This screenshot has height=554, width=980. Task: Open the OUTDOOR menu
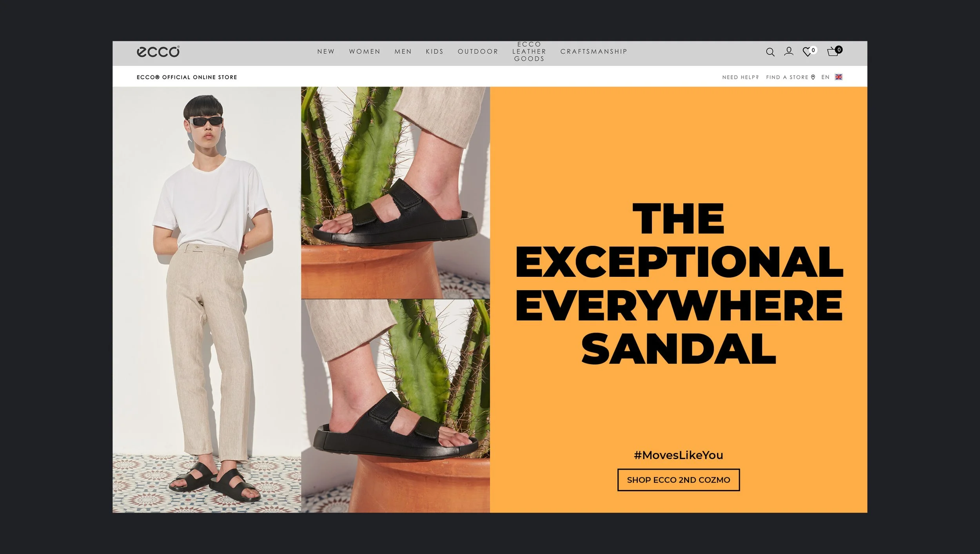click(x=478, y=52)
